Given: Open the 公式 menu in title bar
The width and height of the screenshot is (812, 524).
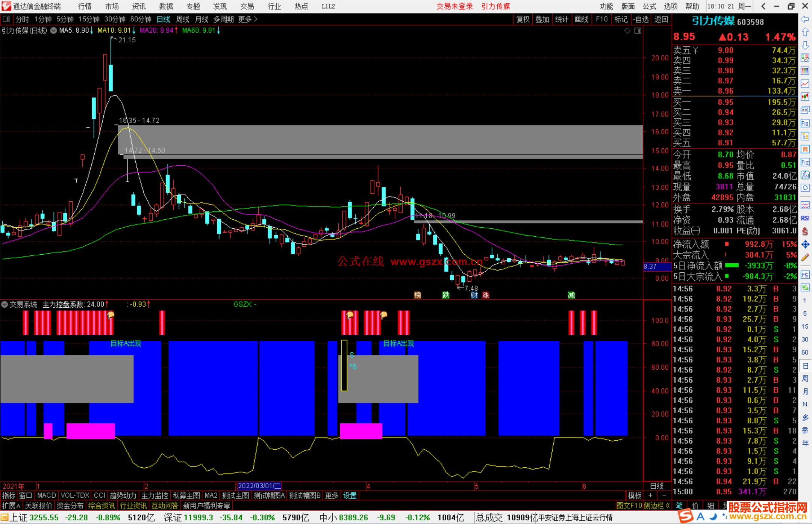Looking at the screenshot, I should tap(649, 6).
